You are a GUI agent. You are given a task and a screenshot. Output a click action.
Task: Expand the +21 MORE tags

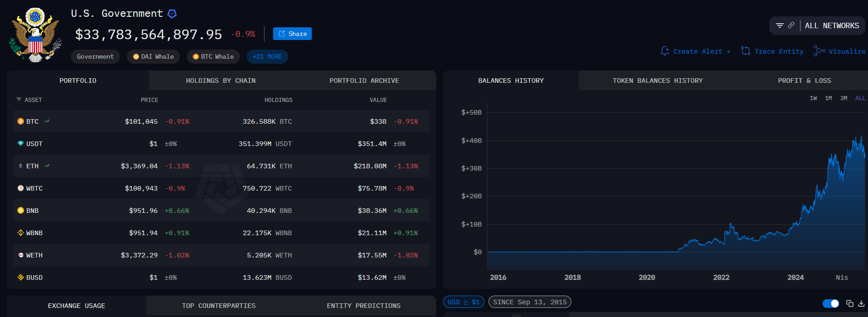267,57
